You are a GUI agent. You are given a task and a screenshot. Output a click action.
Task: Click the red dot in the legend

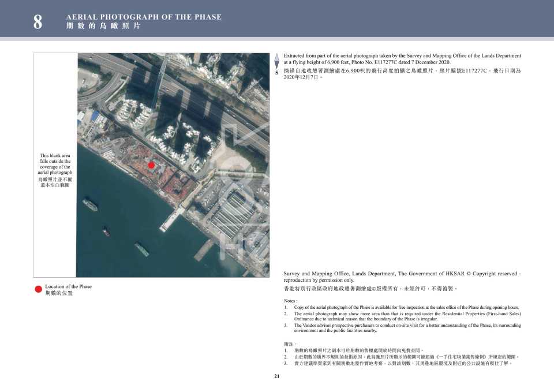(39, 289)
